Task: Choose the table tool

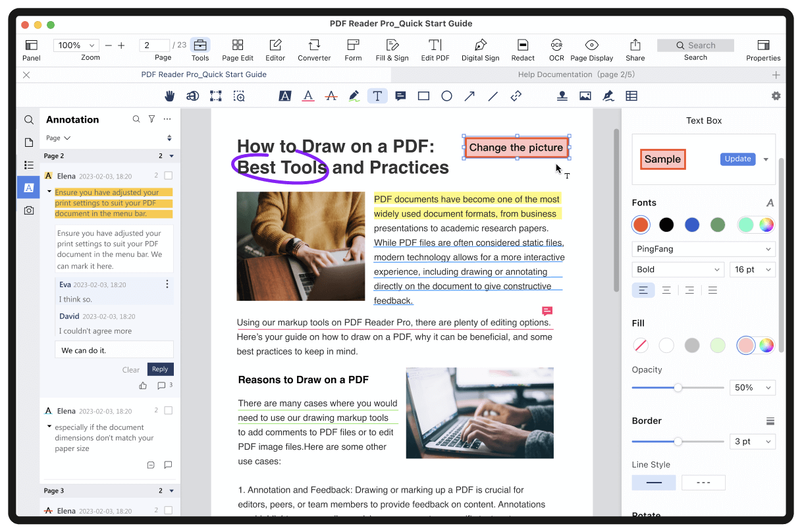Action: point(631,96)
